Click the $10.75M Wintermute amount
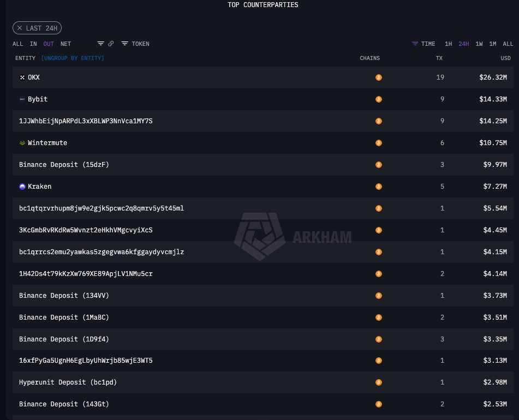 click(x=493, y=143)
